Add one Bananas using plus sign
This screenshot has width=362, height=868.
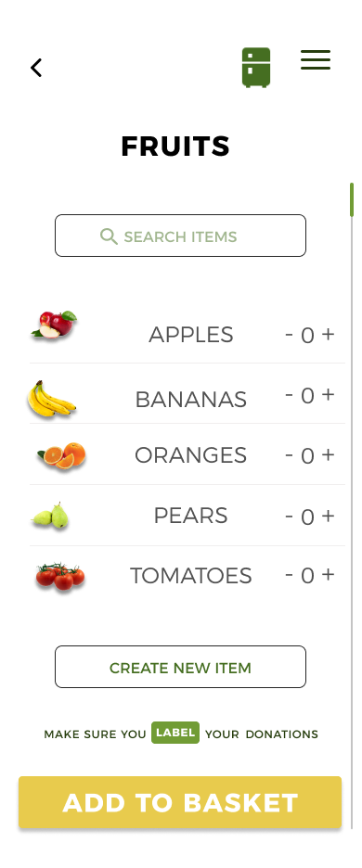pos(328,394)
